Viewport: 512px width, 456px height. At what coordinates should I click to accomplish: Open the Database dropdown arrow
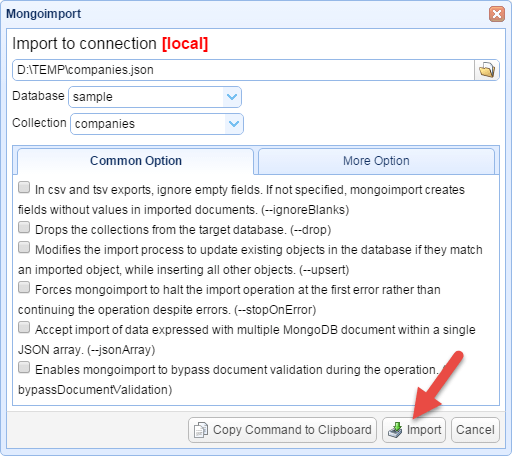coord(232,97)
